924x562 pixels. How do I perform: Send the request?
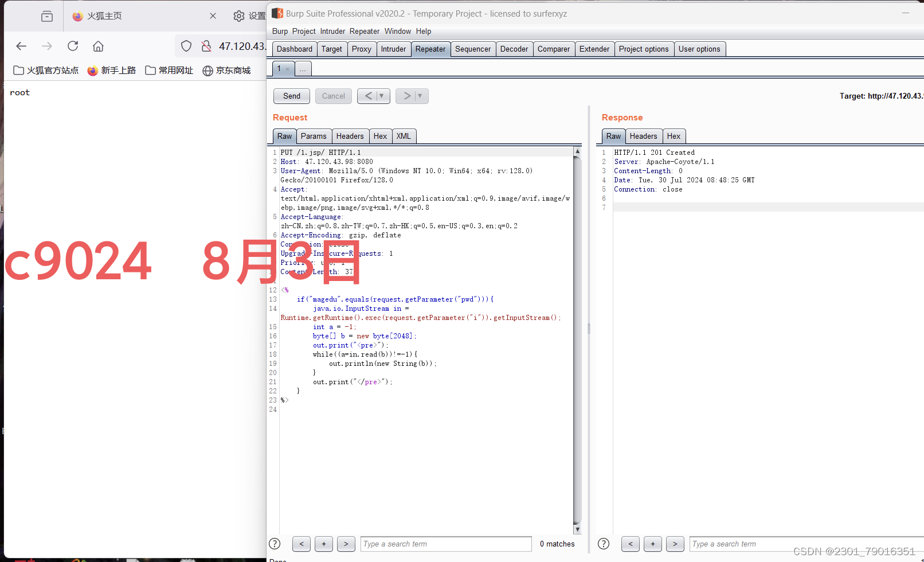click(292, 96)
